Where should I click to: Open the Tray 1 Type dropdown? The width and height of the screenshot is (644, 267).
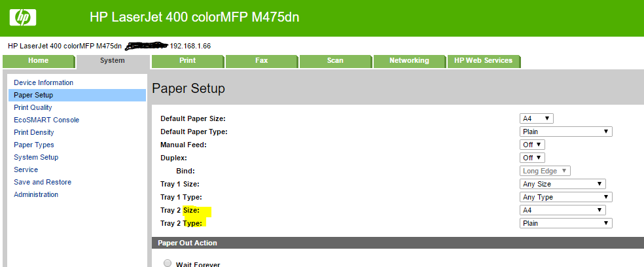click(x=565, y=197)
